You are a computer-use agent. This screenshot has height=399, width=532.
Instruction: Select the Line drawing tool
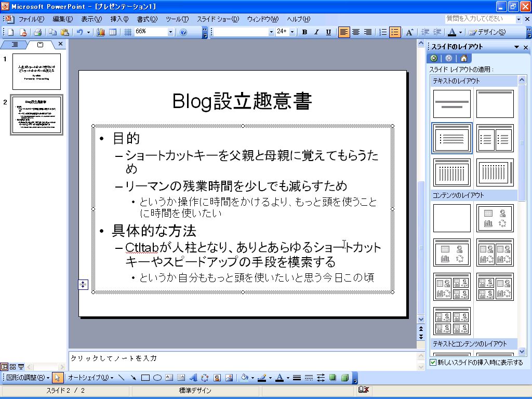click(x=121, y=378)
